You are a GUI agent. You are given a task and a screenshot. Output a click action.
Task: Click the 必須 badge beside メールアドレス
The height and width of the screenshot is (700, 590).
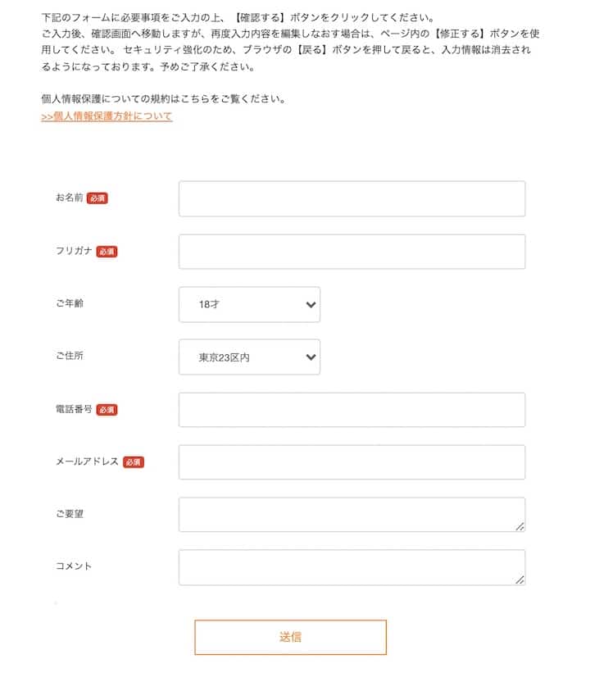point(134,462)
